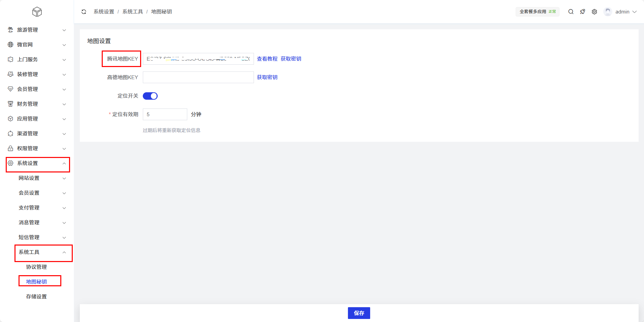
Task: Open the search magnifier icon in header
Action: point(571,12)
